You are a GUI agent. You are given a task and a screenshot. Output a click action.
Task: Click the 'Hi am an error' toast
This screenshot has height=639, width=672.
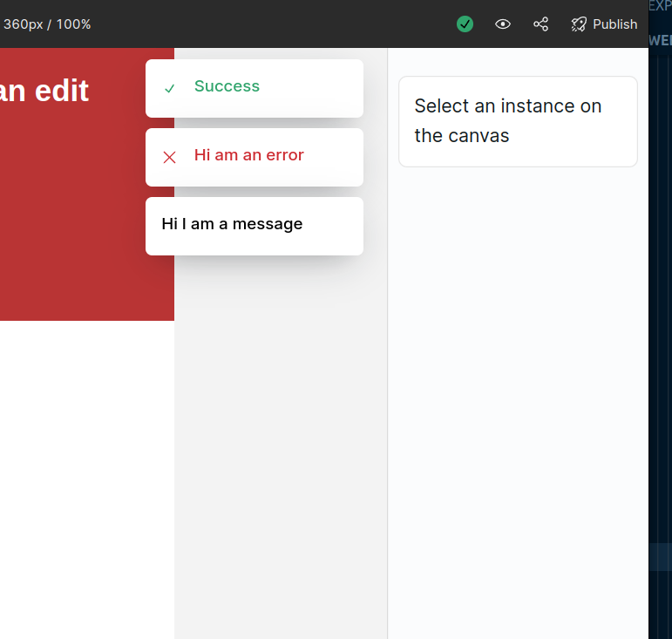pos(255,157)
